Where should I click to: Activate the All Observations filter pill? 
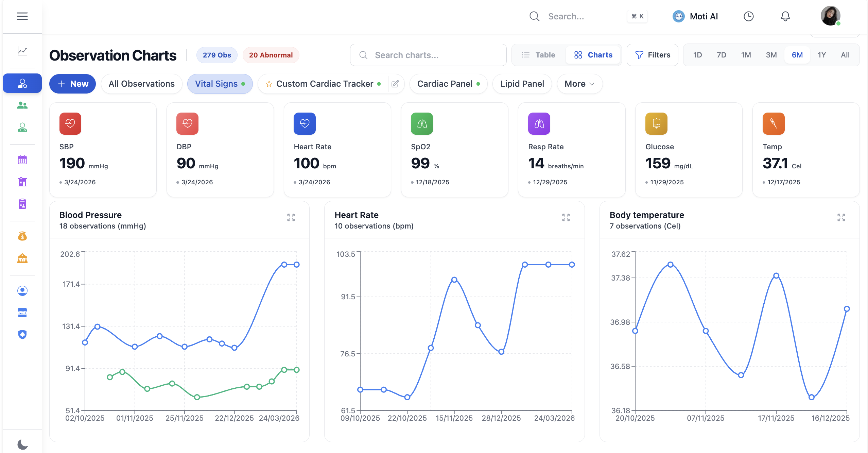(x=141, y=84)
